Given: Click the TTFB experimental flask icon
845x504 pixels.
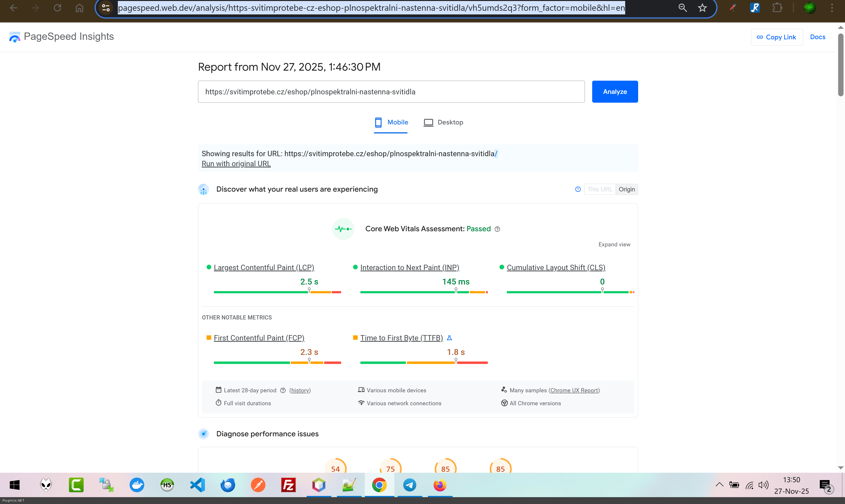Looking at the screenshot, I should click(449, 338).
